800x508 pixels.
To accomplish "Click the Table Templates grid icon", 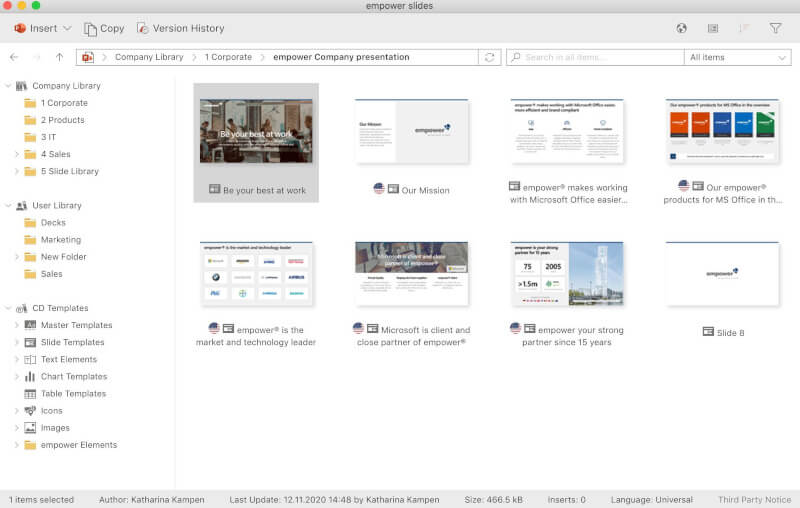I will (x=30, y=394).
